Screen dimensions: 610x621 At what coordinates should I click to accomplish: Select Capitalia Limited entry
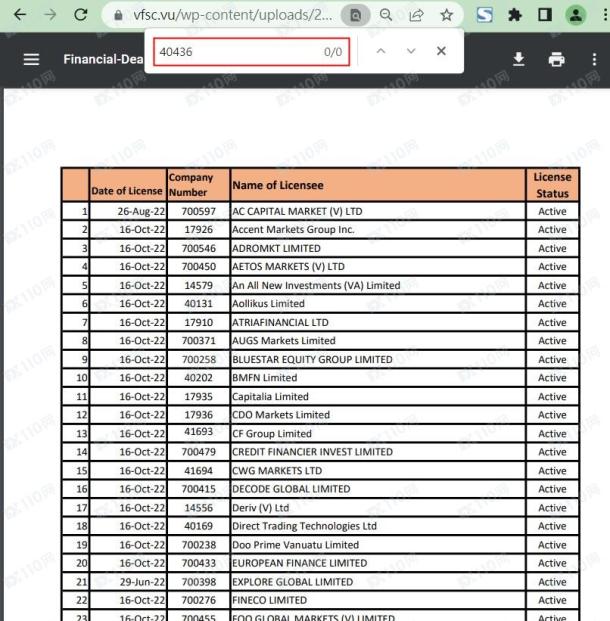[x=270, y=397]
